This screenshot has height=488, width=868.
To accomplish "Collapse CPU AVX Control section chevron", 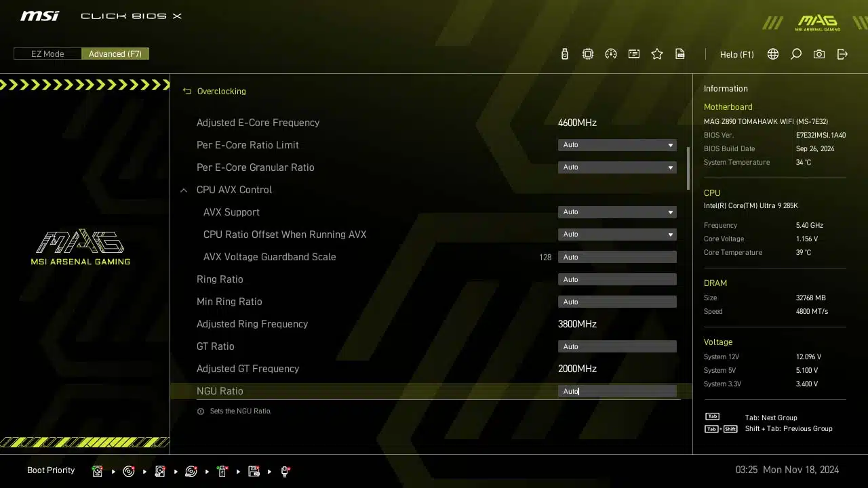I will point(184,190).
